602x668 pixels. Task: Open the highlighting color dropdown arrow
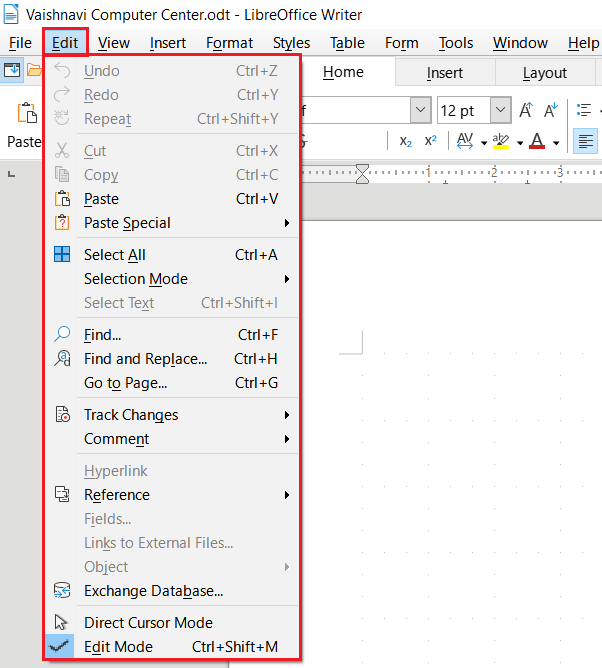(x=520, y=143)
